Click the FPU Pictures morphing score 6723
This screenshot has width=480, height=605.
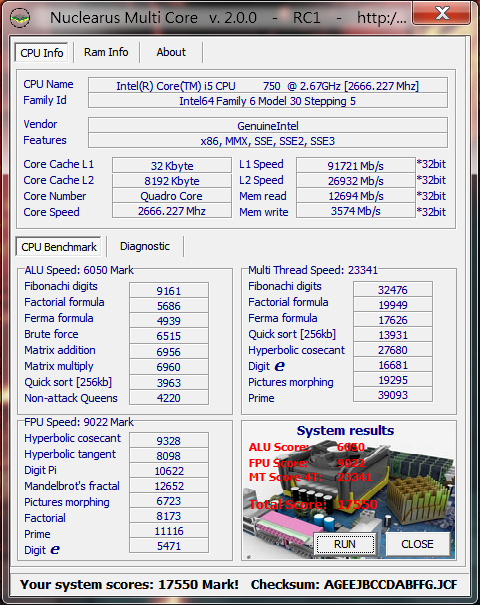click(x=169, y=500)
